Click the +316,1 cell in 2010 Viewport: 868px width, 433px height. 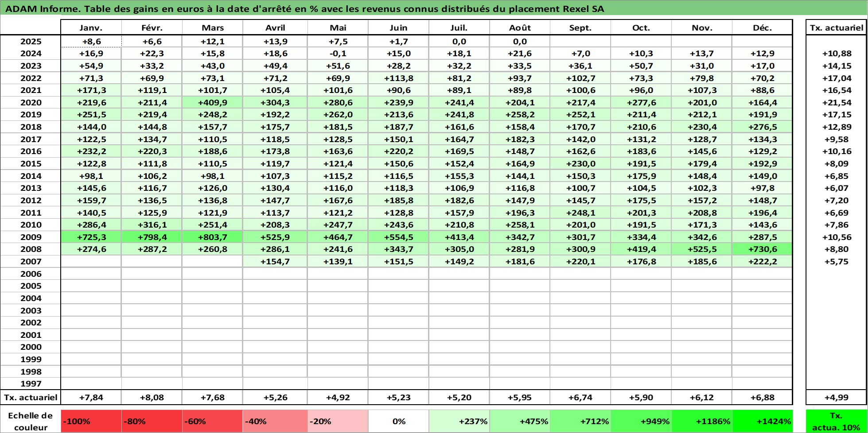(152, 224)
